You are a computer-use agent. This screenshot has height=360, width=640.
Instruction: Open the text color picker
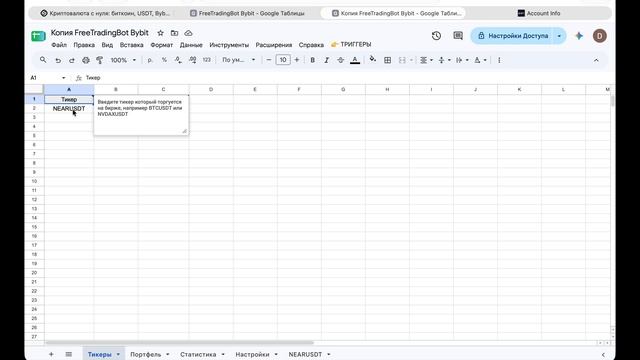(355, 60)
